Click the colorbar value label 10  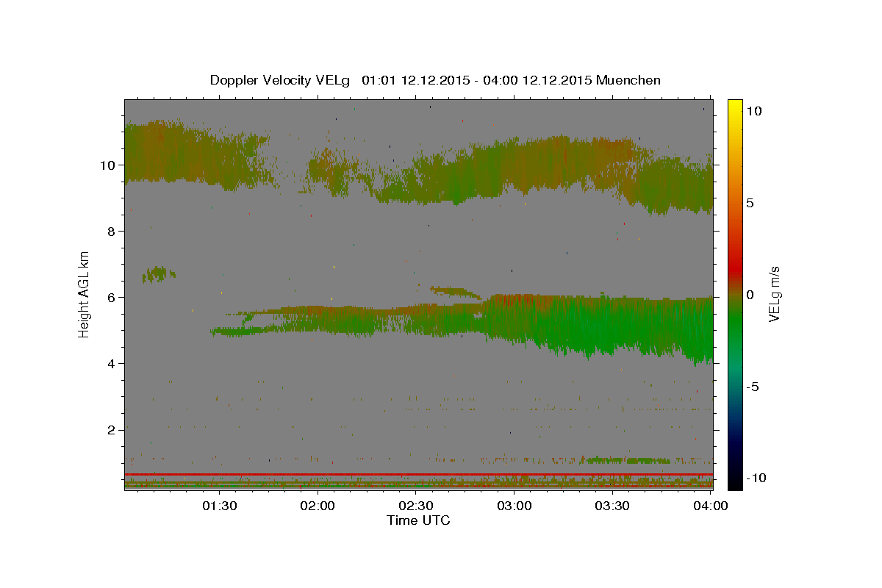pyautogui.click(x=753, y=111)
